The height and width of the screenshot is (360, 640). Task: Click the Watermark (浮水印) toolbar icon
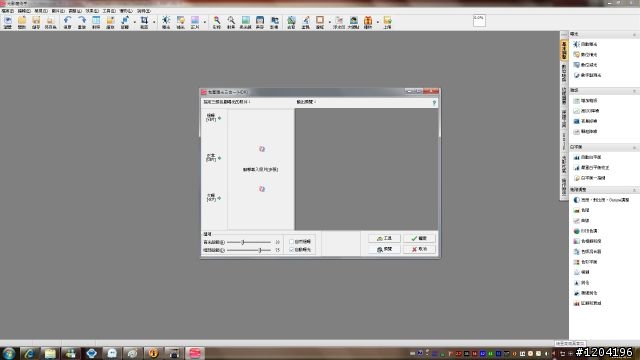click(x=339, y=22)
